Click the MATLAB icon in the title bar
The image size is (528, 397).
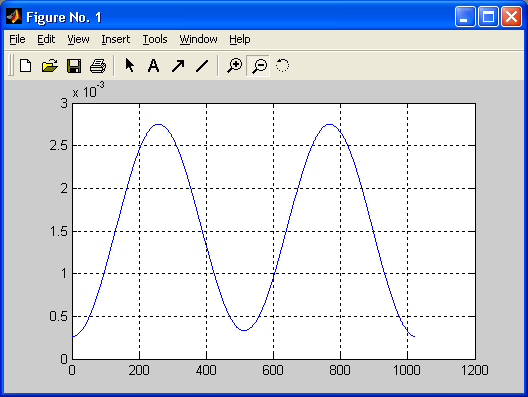[14, 16]
